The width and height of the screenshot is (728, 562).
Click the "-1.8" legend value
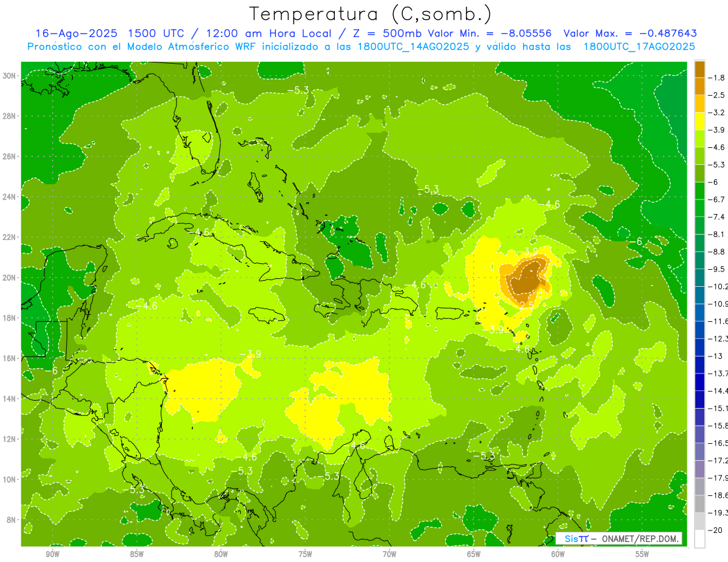[x=716, y=78]
